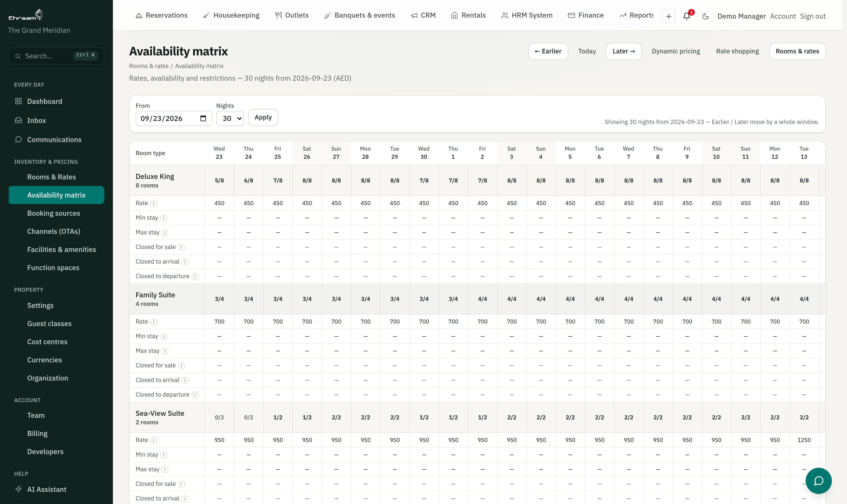The width and height of the screenshot is (847, 504).
Task: Click the AI Assistant sparkle icon
Action: (x=18, y=489)
